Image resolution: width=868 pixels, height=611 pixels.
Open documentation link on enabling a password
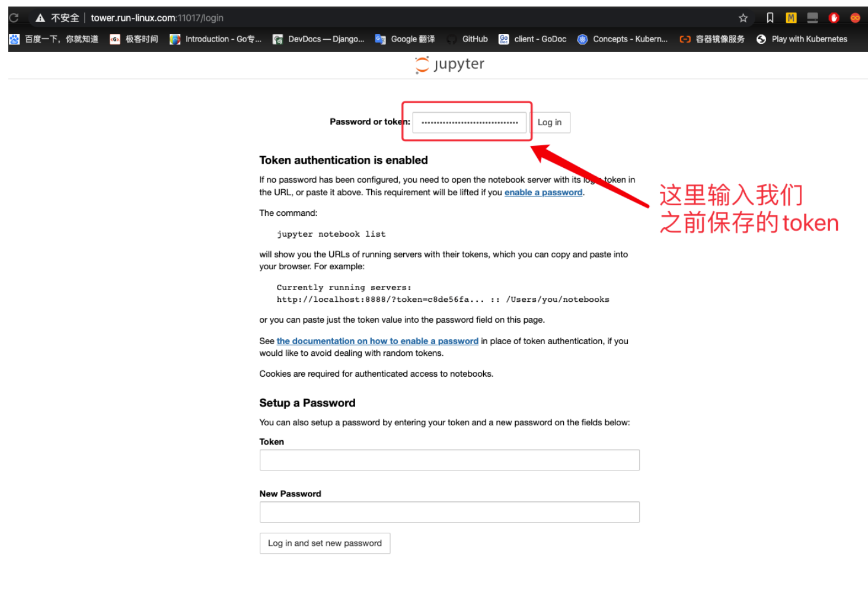coord(377,341)
